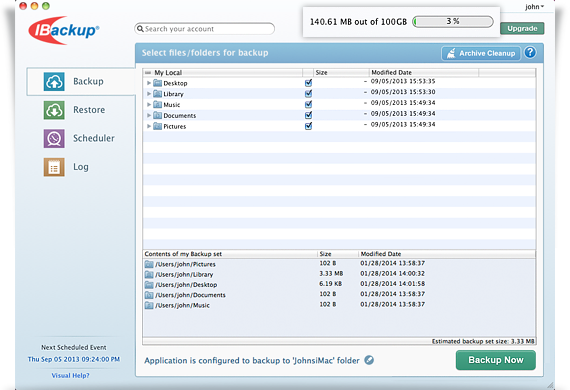Click the Search your account field
Screen dimensions: 570x390
[x=205, y=29]
